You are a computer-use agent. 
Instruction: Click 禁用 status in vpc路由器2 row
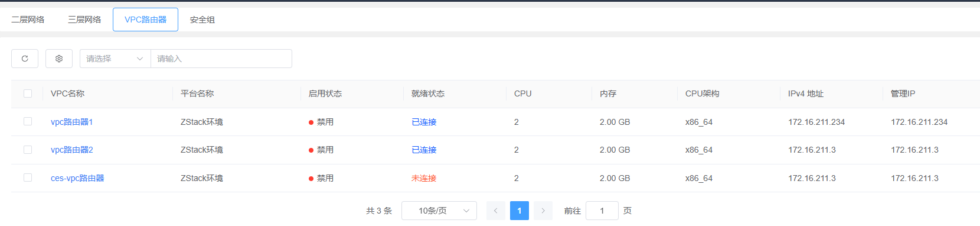point(321,150)
